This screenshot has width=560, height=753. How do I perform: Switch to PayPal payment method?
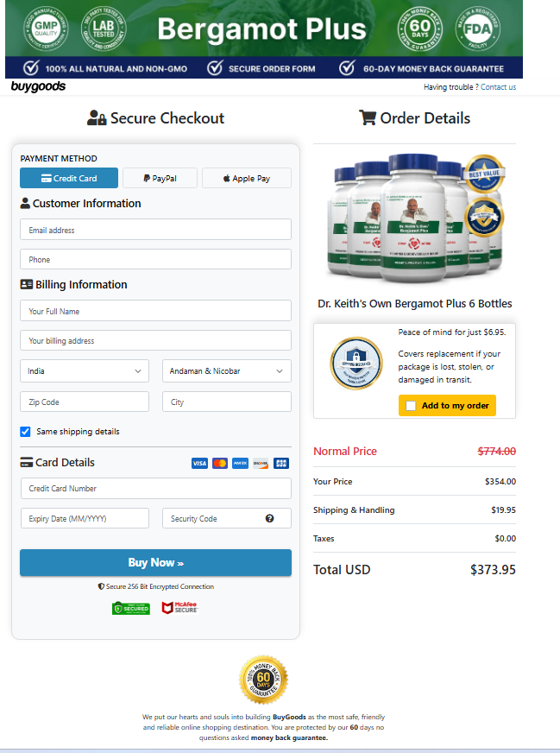(160, 179)
